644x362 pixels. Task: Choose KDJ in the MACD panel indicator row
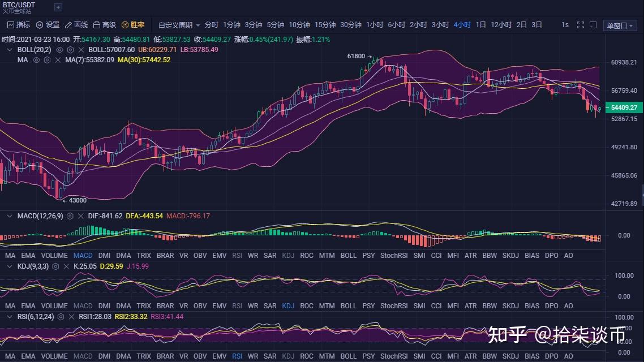pos(288,255)
